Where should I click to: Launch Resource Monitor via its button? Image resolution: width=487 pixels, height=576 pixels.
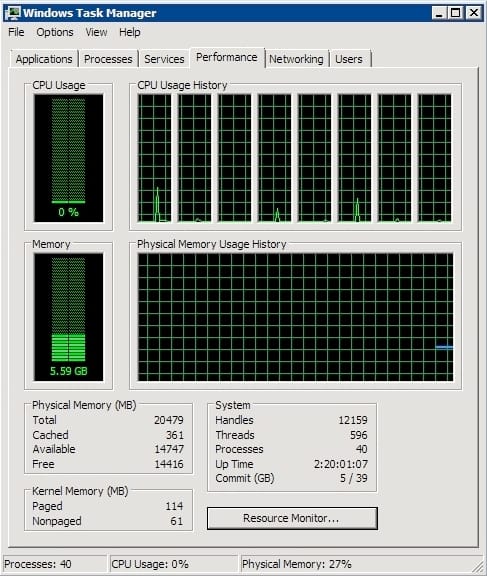click(292, 518)
